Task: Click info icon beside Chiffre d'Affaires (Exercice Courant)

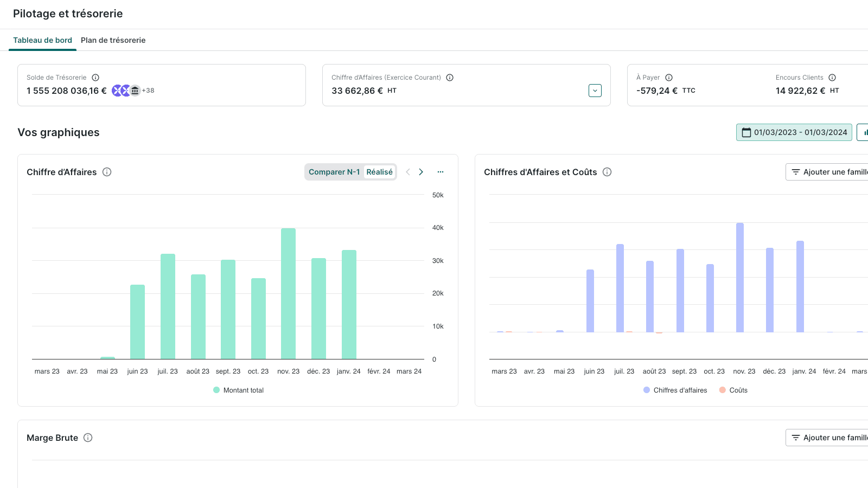Action: coord(450,78)
